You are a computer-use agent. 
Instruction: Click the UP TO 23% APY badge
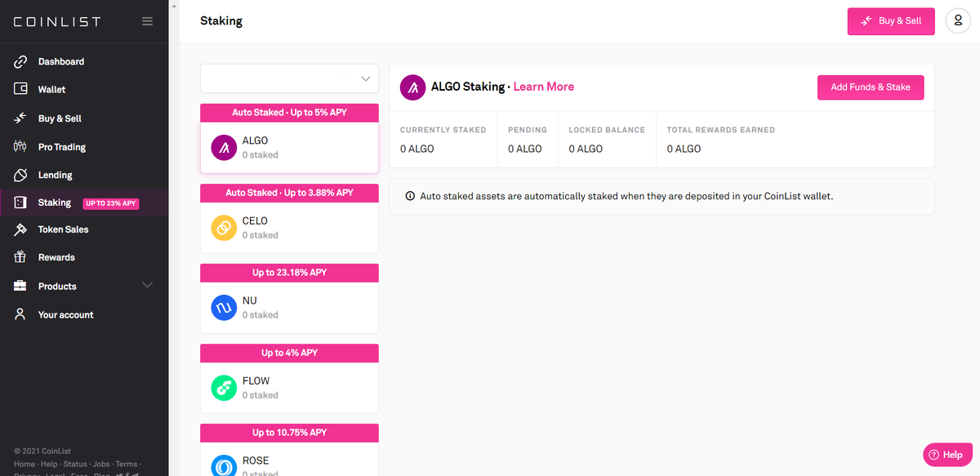pos(111,203)
